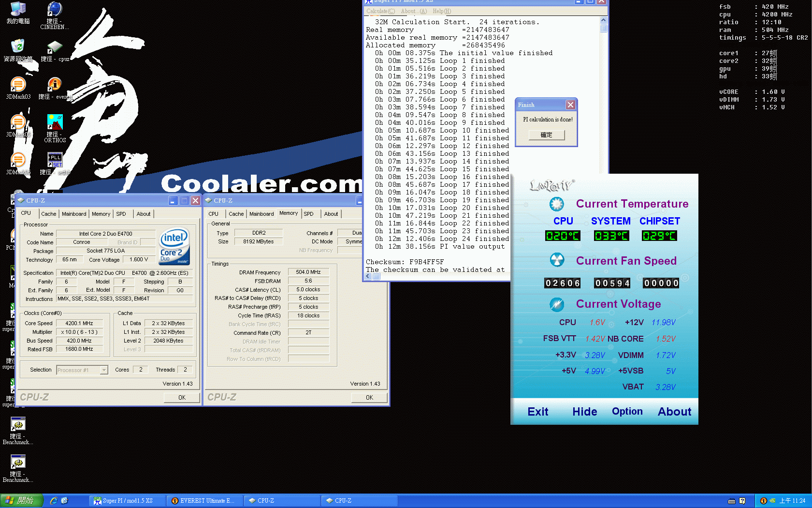Open the About...(A) menu in Super PI

pos(414,11)
